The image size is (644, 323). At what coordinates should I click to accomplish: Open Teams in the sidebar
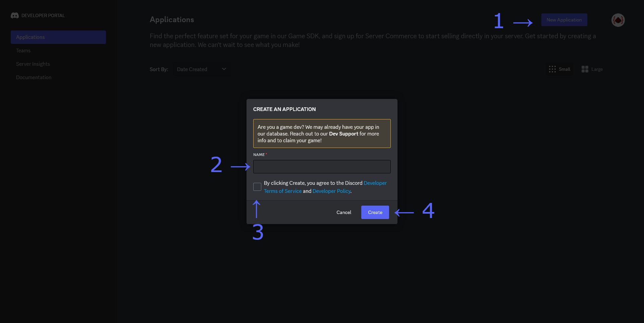(23, 51)
